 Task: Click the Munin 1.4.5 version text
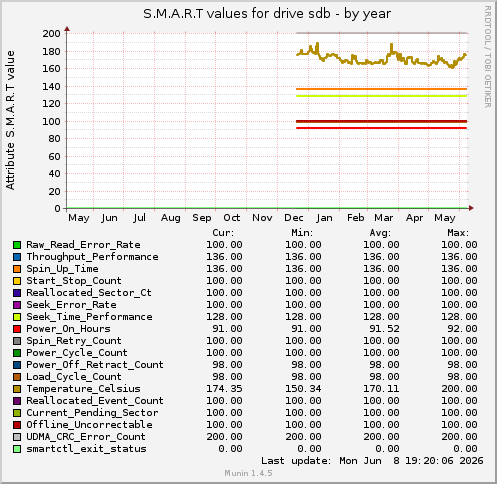point(248,473)
